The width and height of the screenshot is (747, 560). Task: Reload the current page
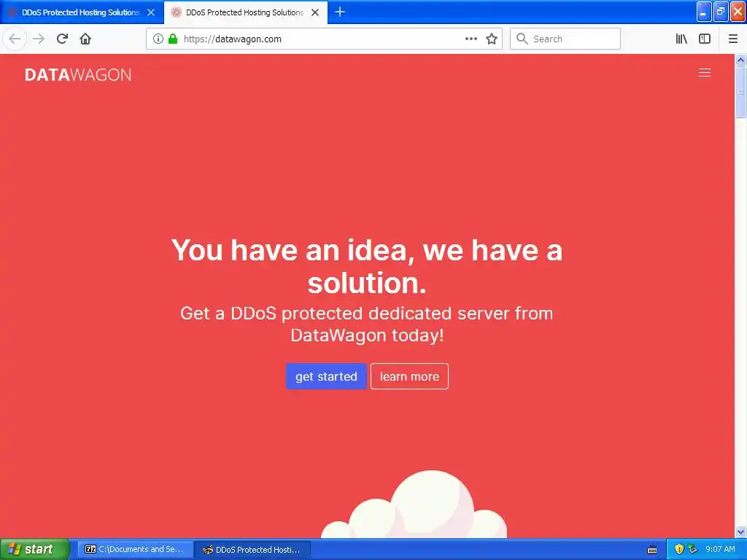click(x=62, y=39)
